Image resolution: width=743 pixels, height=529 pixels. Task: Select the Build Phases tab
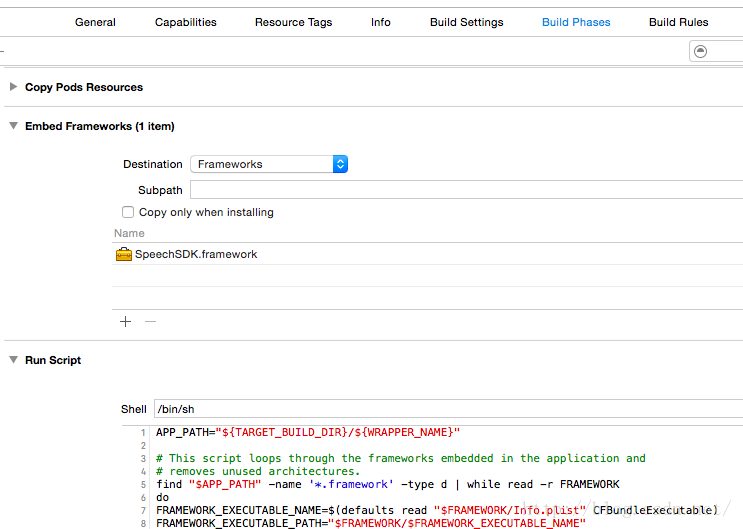[x=576, y=22]
